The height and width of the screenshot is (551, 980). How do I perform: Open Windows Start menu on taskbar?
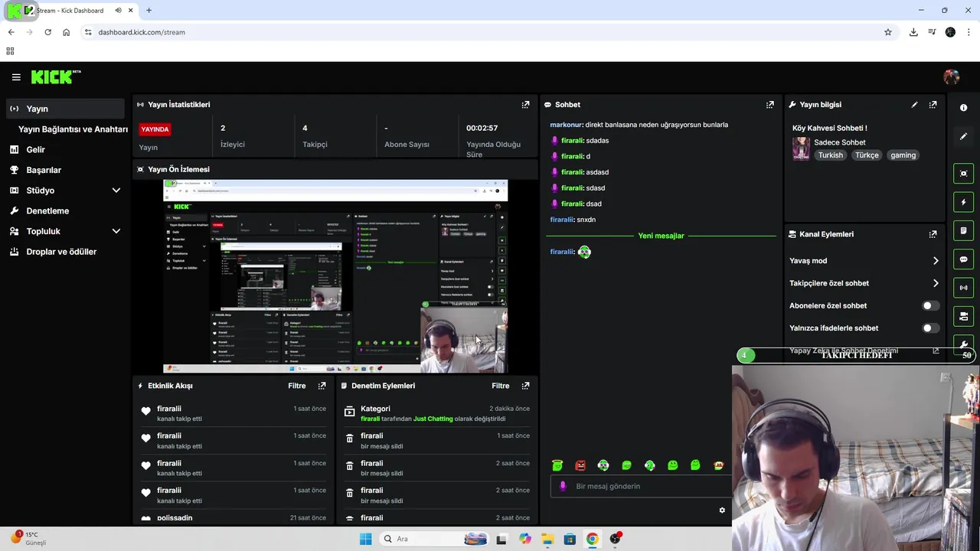[365, 539]
